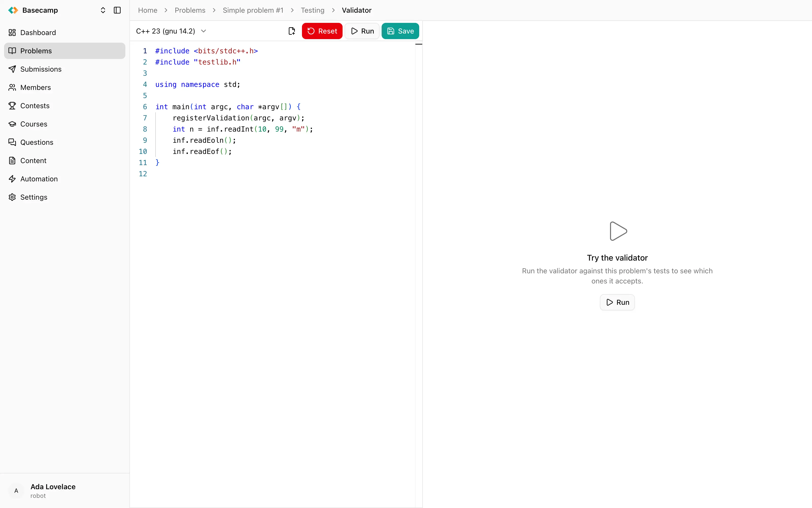Screen dimensions: 812x508
Task: Open Members section
Action: coord(64,87)
